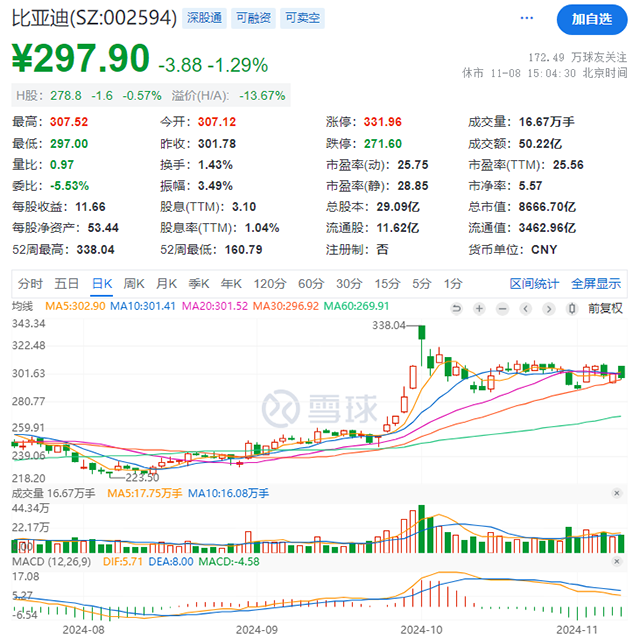Click the 深股通 tag
Viewport: 640px width, 638px height.
[204, 18]
